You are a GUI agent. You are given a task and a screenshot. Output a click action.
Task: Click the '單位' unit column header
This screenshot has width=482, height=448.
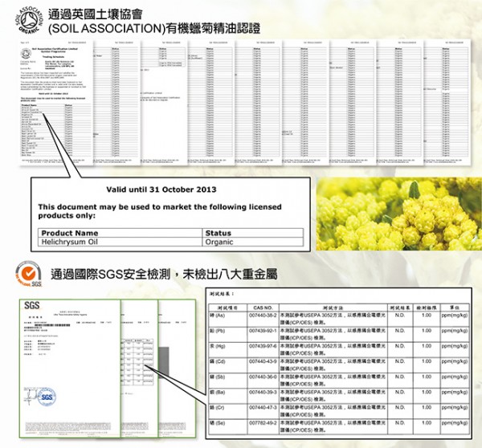point(455,307)
